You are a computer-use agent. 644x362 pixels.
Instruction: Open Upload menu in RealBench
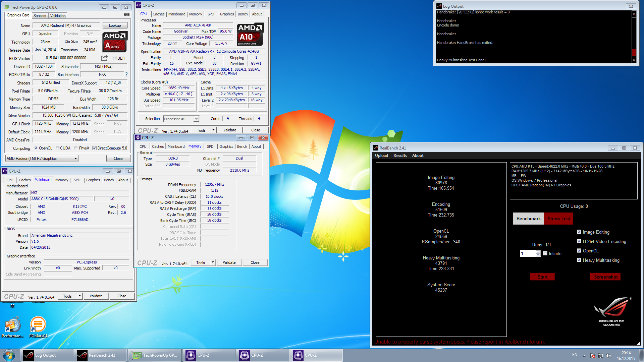pos(381,156)
